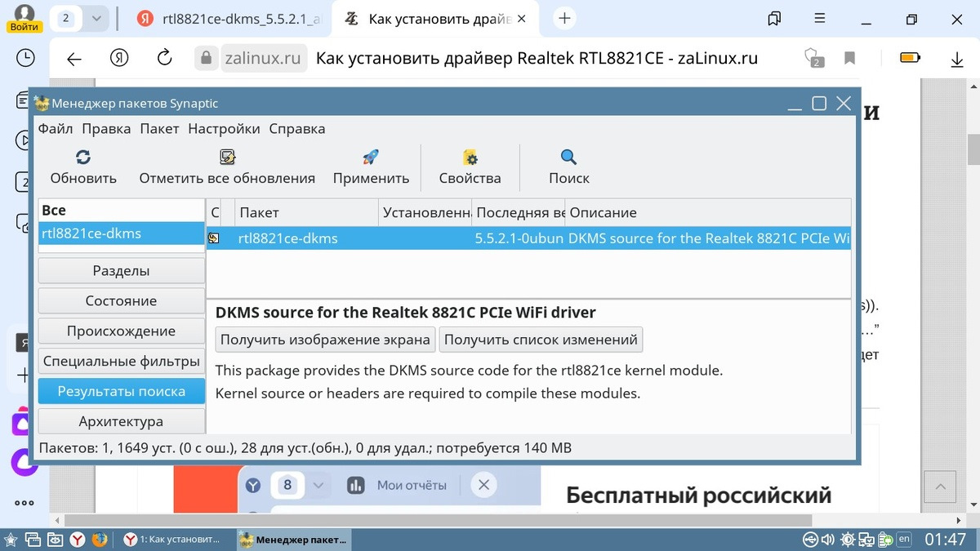This screenshot has height=551, width=980.
Task: Click the Обновить reload icon in Synaptic
Action: point(82,158)
